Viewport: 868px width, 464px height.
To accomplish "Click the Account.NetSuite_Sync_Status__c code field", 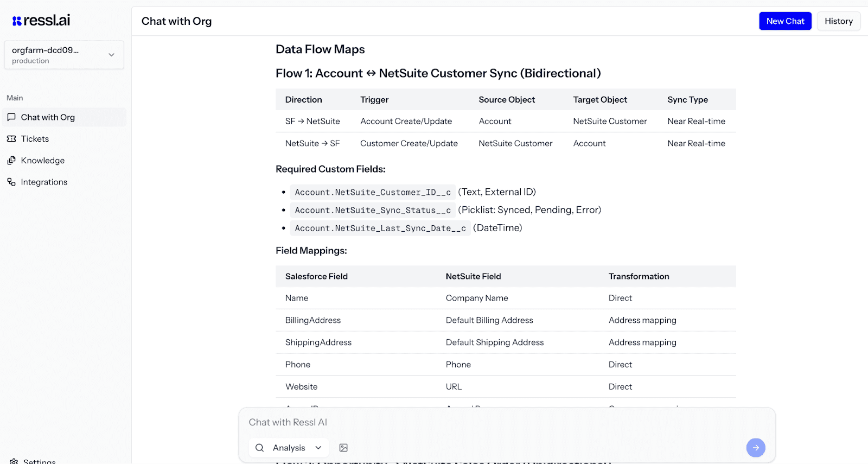I will point(373,210).
